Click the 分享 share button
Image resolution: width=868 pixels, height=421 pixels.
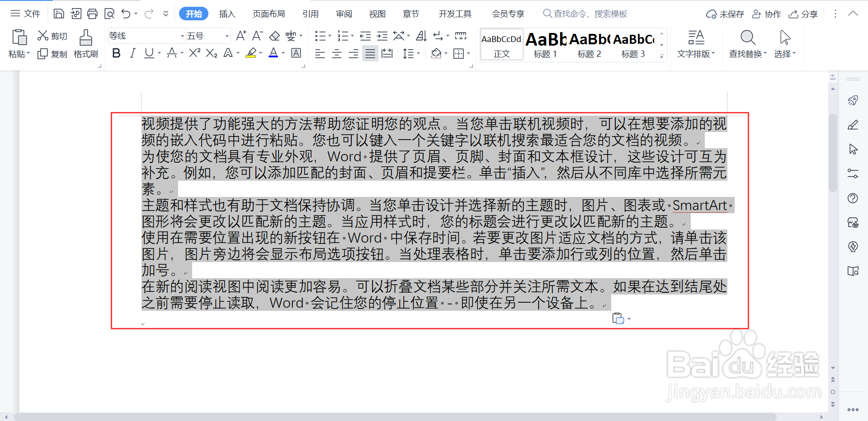[803, 14]
